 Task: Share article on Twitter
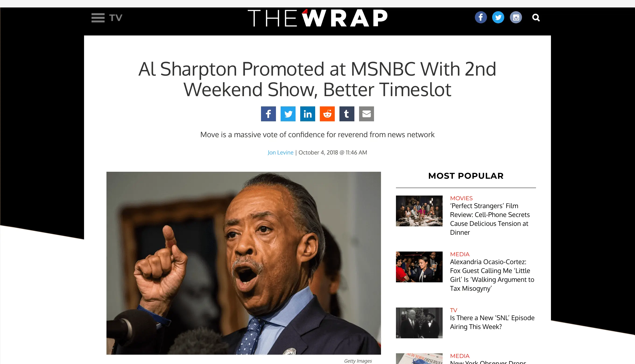coord(288,114)
